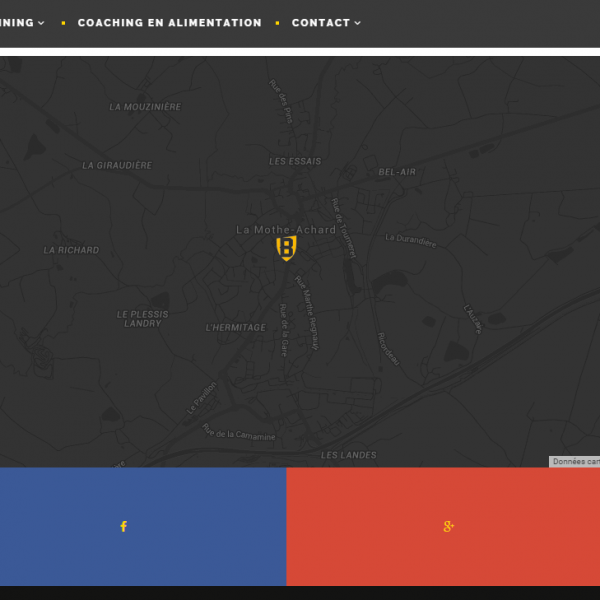This screenshot has height=600, width=600.
Task: Click the Les Landes map label
Action: pos(349,455)
